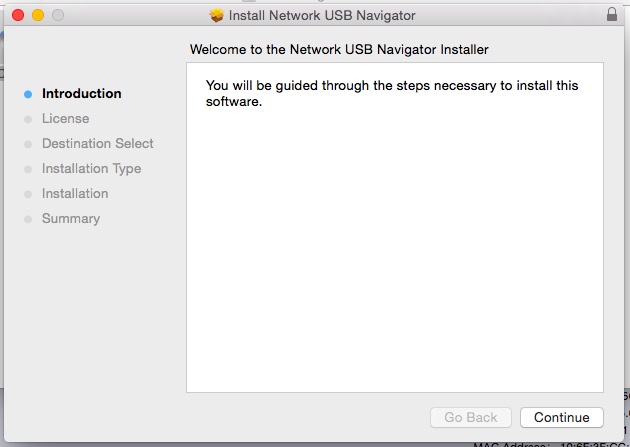Click the Go Back button

point(471,417)
